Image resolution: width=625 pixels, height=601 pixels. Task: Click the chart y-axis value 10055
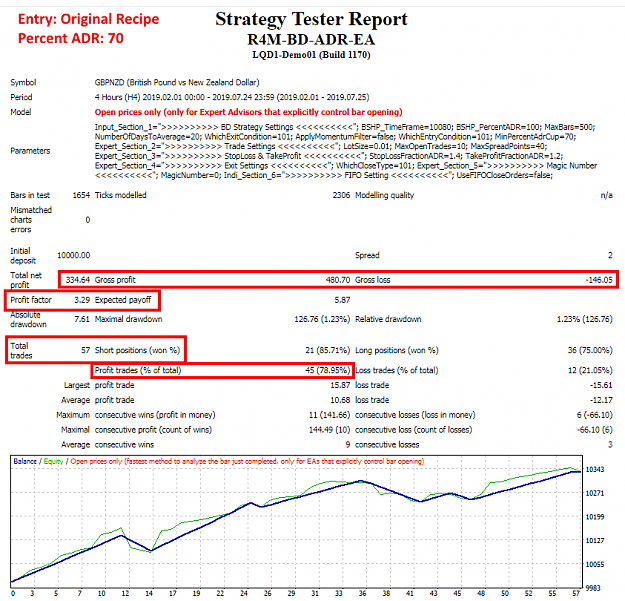point(594,564)
